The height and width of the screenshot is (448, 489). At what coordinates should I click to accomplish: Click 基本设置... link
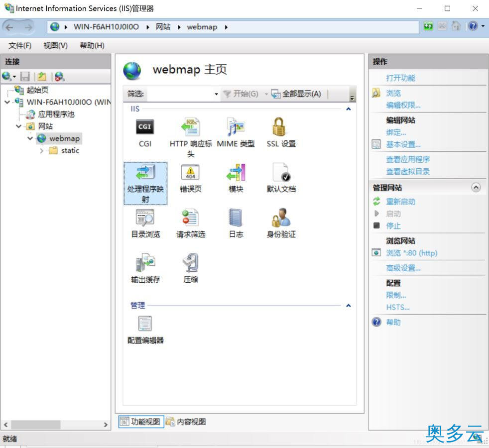pos(403,145)
